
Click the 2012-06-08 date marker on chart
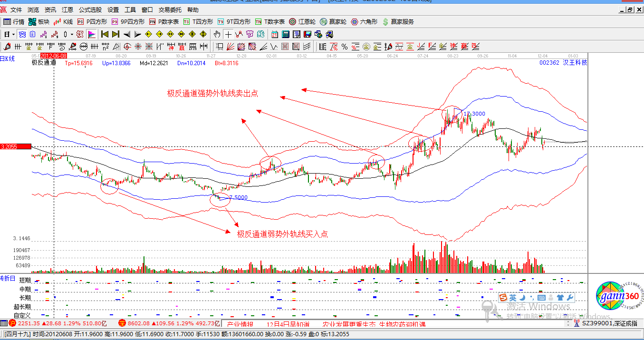(x=54, y=56)
